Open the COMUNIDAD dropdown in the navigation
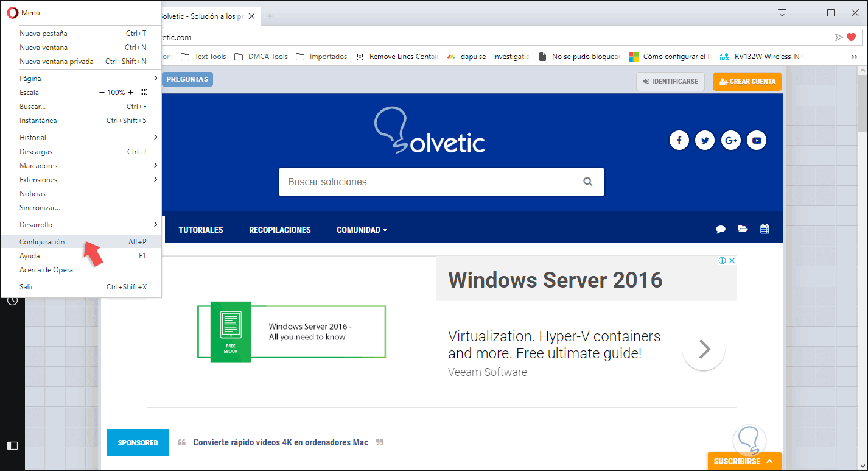The width and height of the screenshot is (868, 471). click(x=362, y=230)
